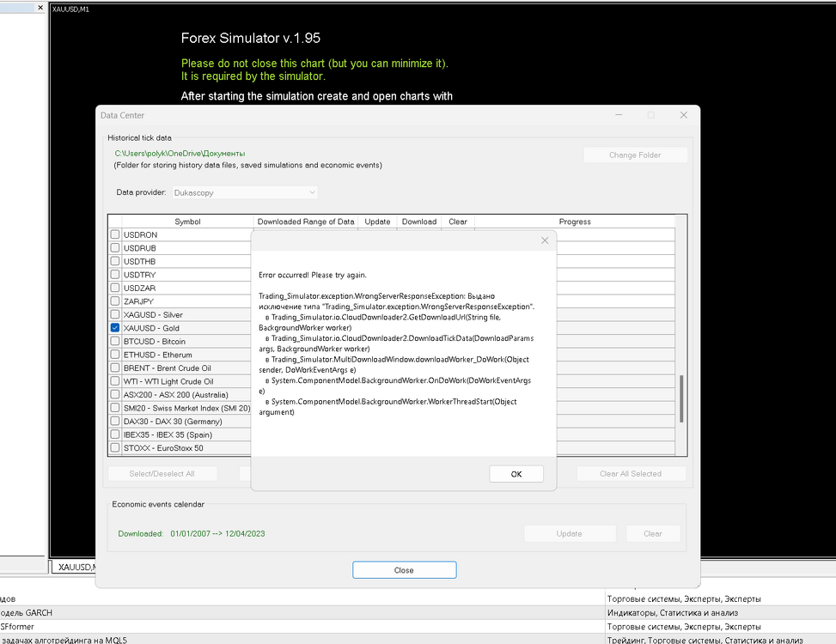
Task: Toggle the USDTHB checkbox
Action: [x=114, y=261]
